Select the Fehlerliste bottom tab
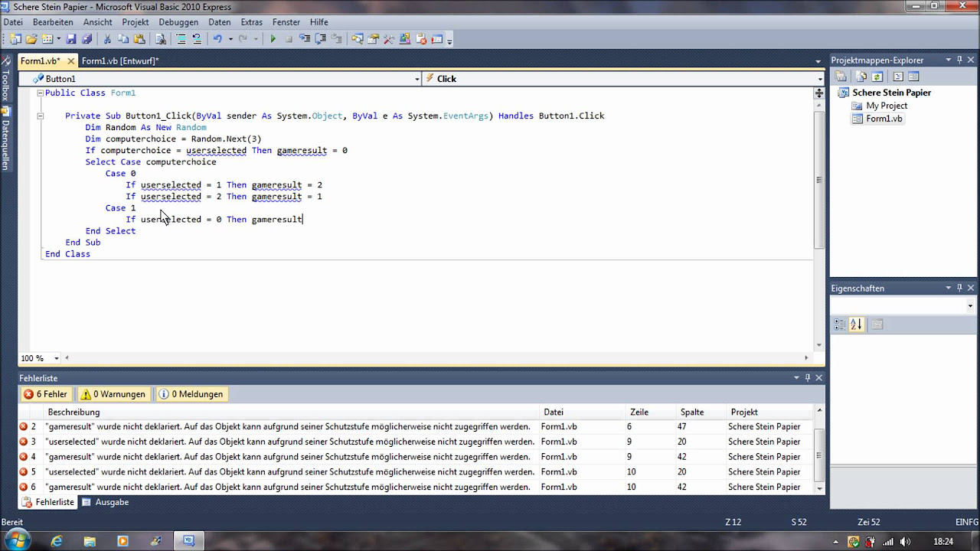This screenshot has width=980, height=551. tap(48, 502)
